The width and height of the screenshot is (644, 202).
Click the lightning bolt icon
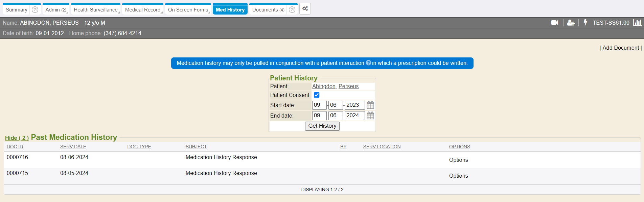[585, 23]
